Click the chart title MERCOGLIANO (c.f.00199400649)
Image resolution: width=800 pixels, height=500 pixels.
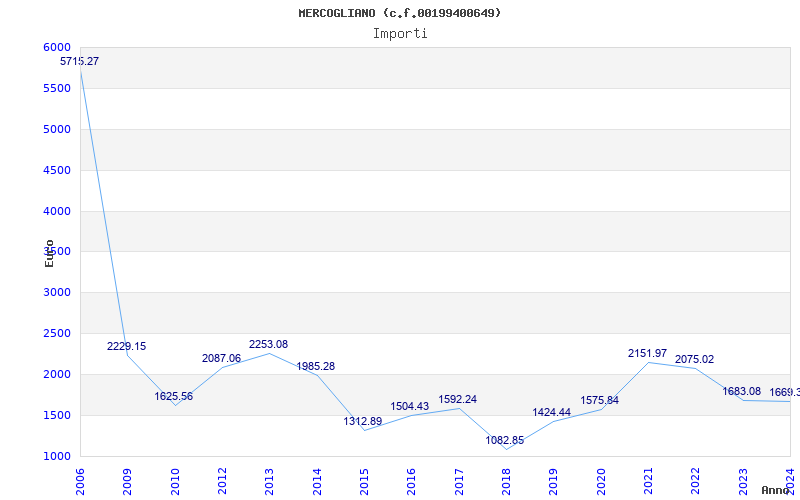tap(400, 13)
